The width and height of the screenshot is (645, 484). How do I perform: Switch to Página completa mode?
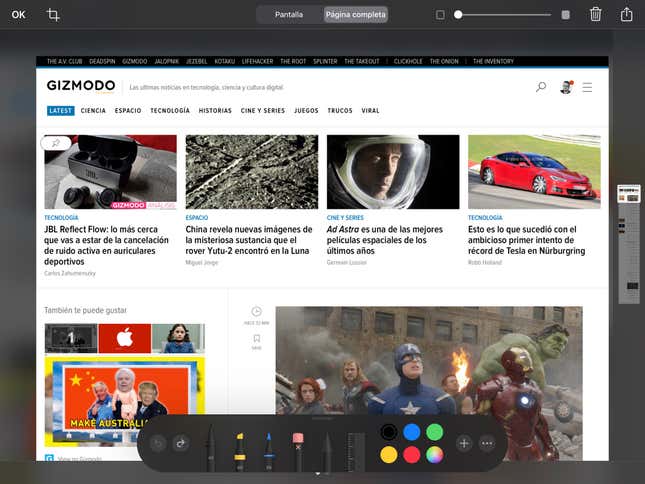point(356,15)
